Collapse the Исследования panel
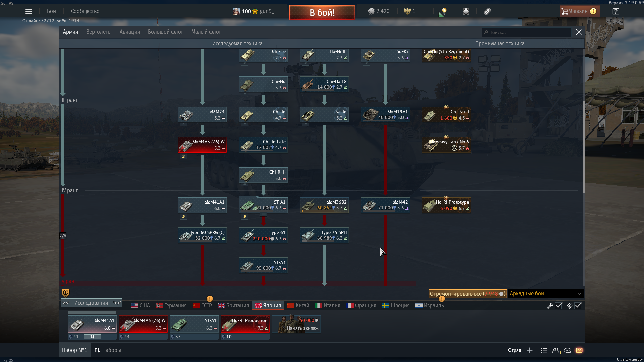Viewport: 644px width, 362px height. pyautogui.click(x=91, y=303)
